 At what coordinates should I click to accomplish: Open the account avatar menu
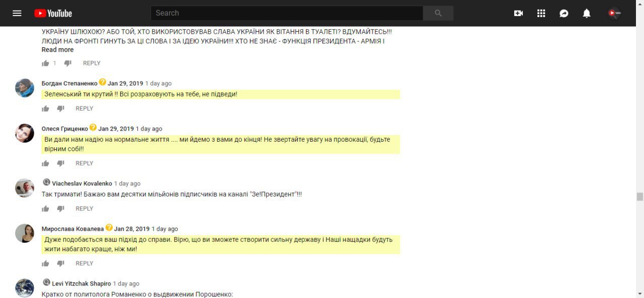614,14
